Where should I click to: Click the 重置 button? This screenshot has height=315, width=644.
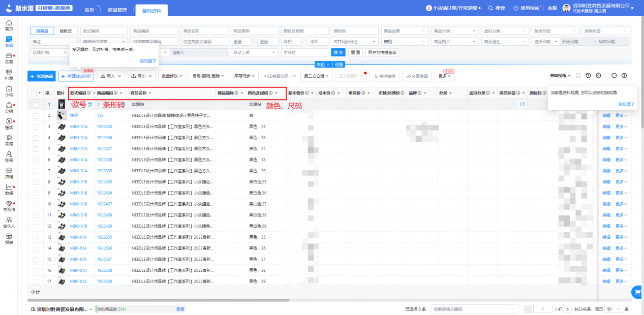(x=355, y=52)
